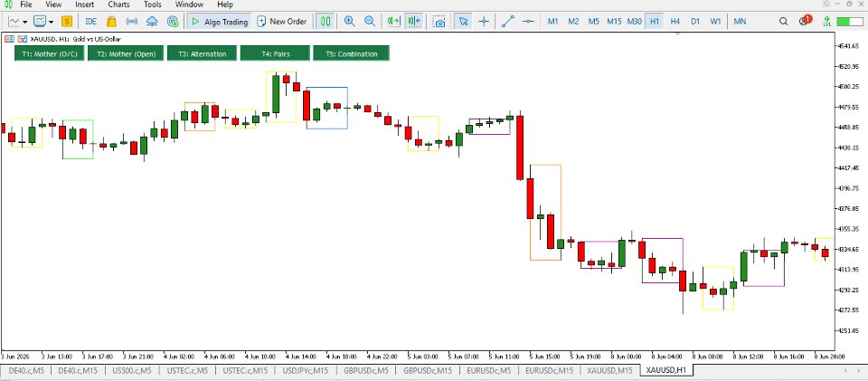
Task: Switch timeframe to W1
Action: 716,22
